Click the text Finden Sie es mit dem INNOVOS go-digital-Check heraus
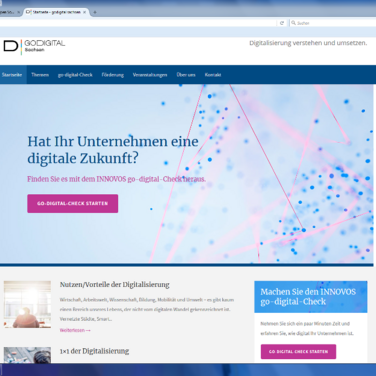 pyautogui.click(x=117, y=179)
